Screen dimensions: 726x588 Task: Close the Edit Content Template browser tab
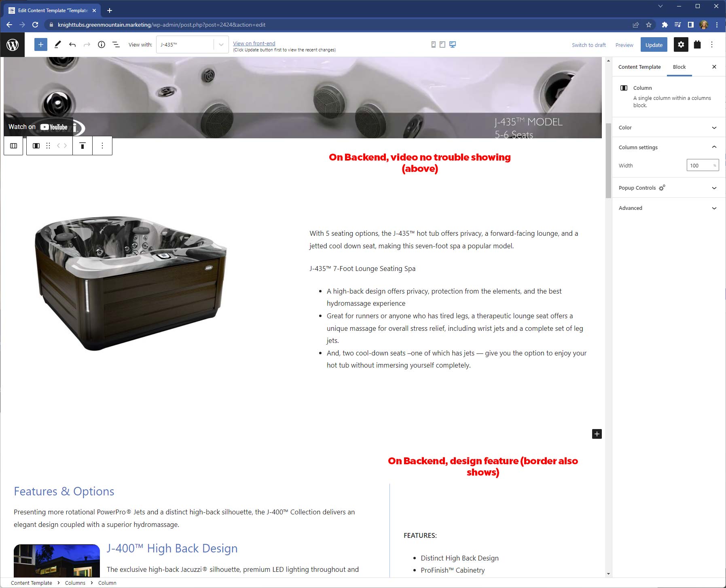(94, 11)
